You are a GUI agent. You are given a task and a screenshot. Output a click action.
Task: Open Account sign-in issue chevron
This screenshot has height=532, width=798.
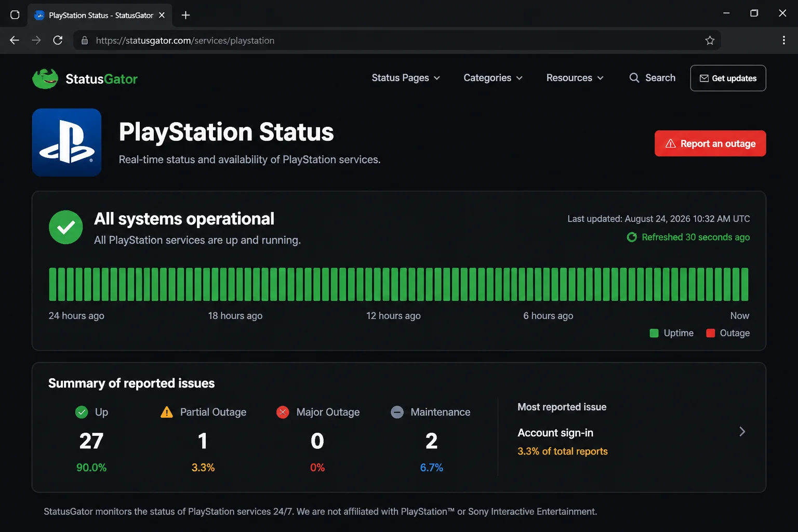click(742, 432)
